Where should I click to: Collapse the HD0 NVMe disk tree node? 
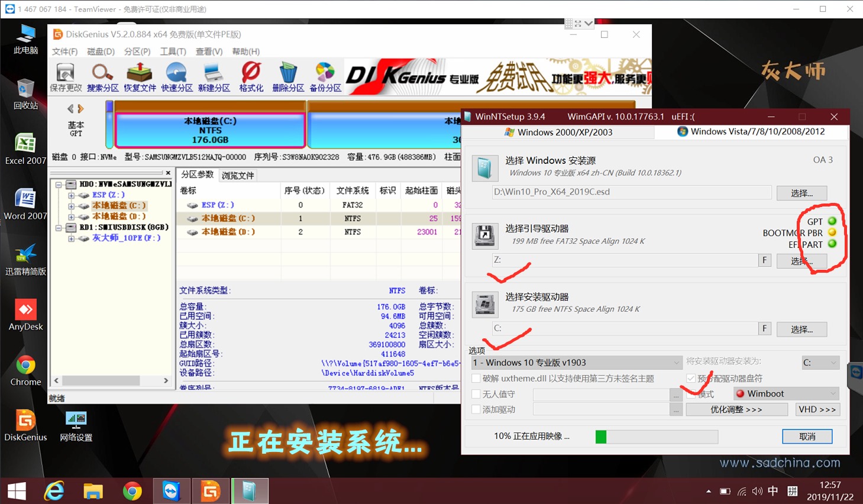tap(59, 185)
